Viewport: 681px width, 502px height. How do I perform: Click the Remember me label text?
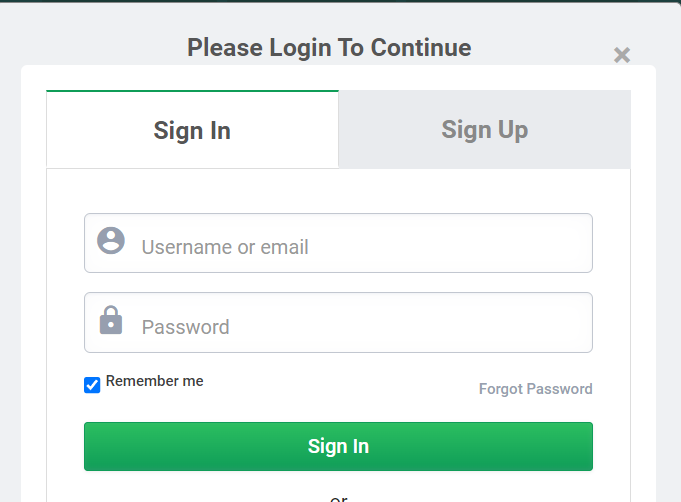point(154,381)
